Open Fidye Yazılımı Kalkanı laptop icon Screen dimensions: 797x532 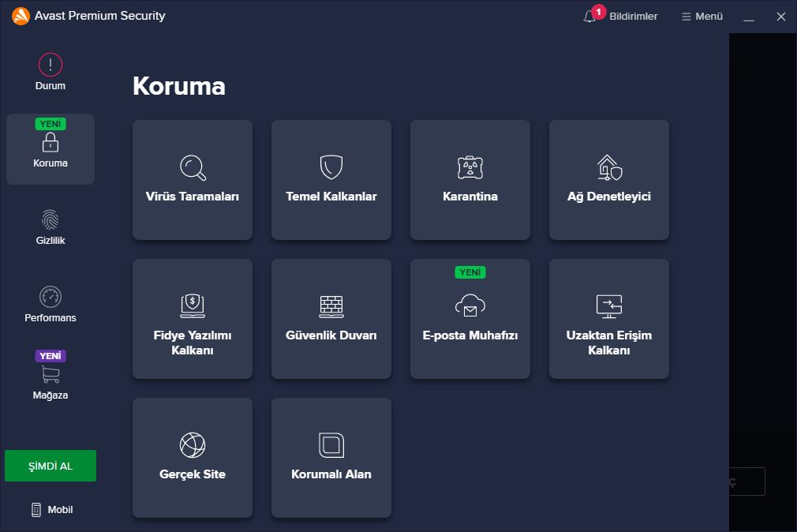(x=193, y=305)
